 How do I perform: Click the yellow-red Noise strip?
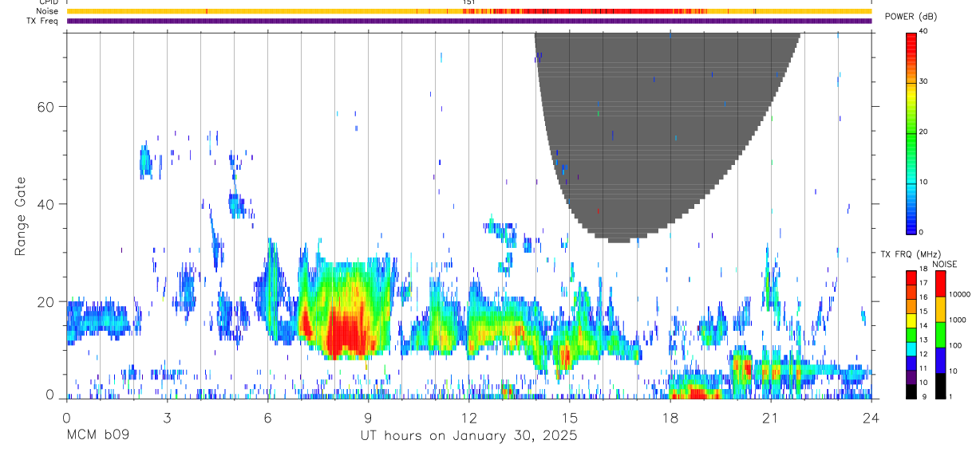point(469,11)
